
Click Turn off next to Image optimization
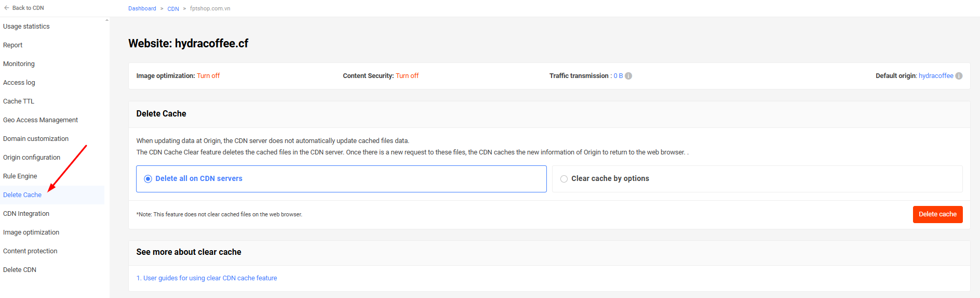click(x=208, y=76)
